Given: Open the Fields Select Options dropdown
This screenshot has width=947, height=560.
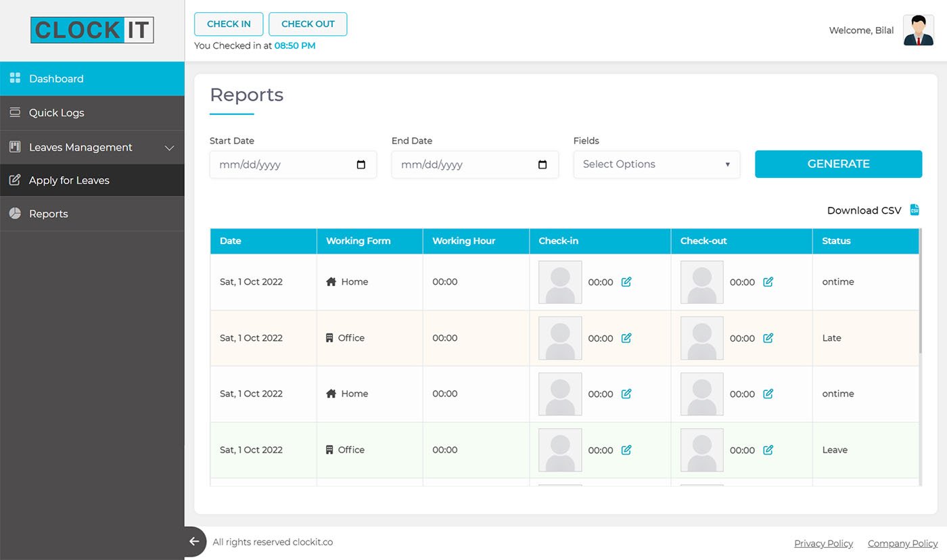Looking at the screenshot, I should pos(656,164).
